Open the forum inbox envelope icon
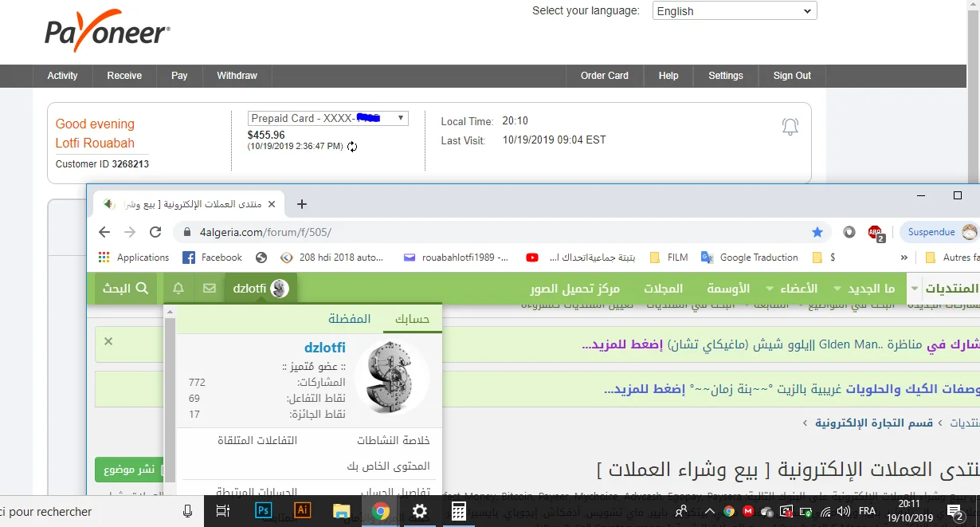The height and width of the screenshot is (527, 980). pyautogui.click(x=209, y=288)
